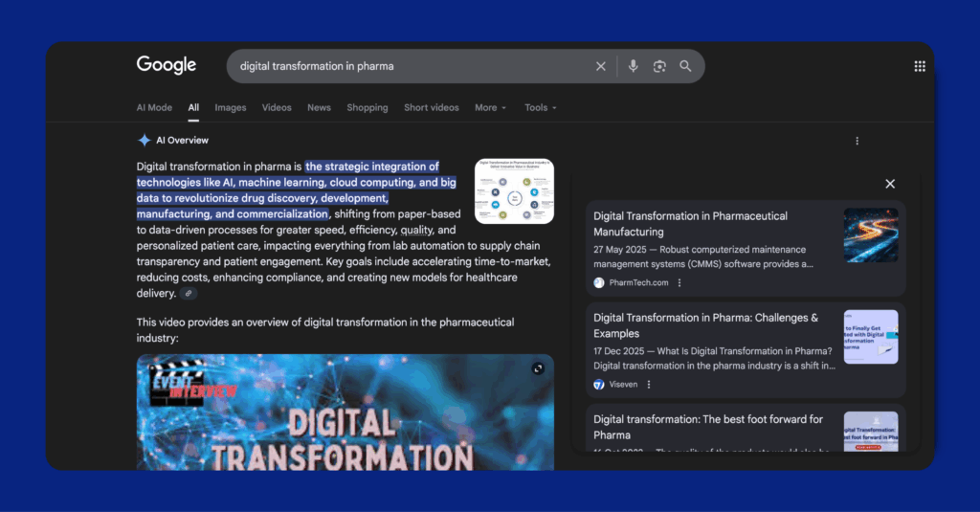Switch to Videos tab
980x512 pixels.
coord(277,107)
